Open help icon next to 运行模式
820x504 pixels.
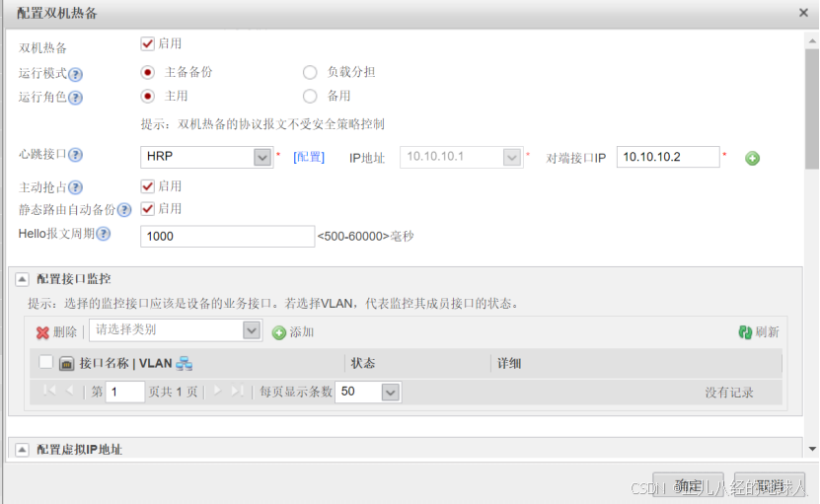click(x=75, y=74)
